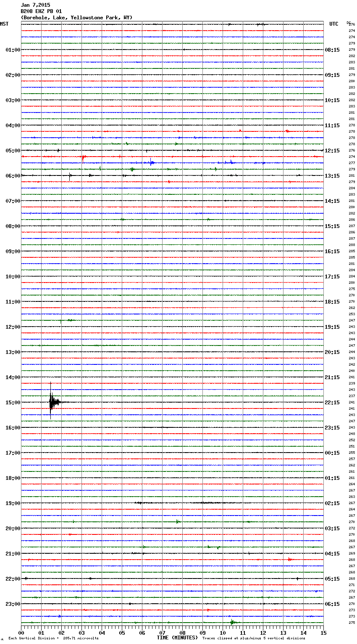Click the 18:15 UTC time label
Viewport: 357px width, 644px height.
[x=332, y=302]
